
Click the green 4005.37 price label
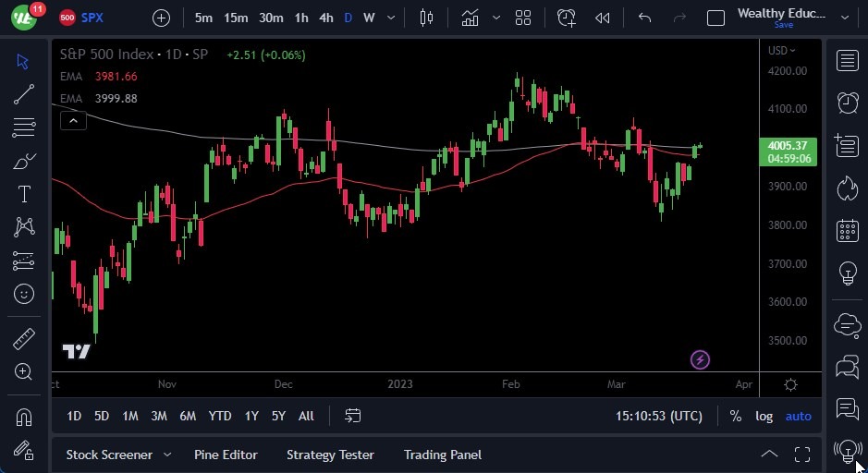point(788,145)
